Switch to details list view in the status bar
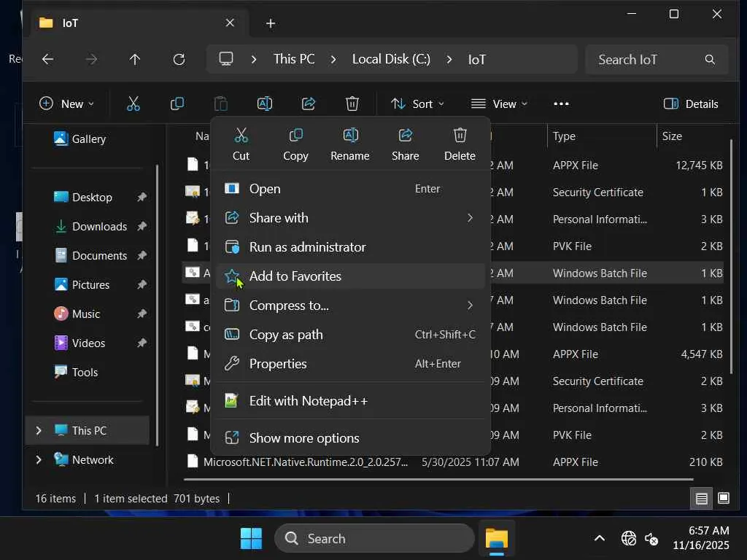This screenshot has height=560, width=747. coord(701,499)
